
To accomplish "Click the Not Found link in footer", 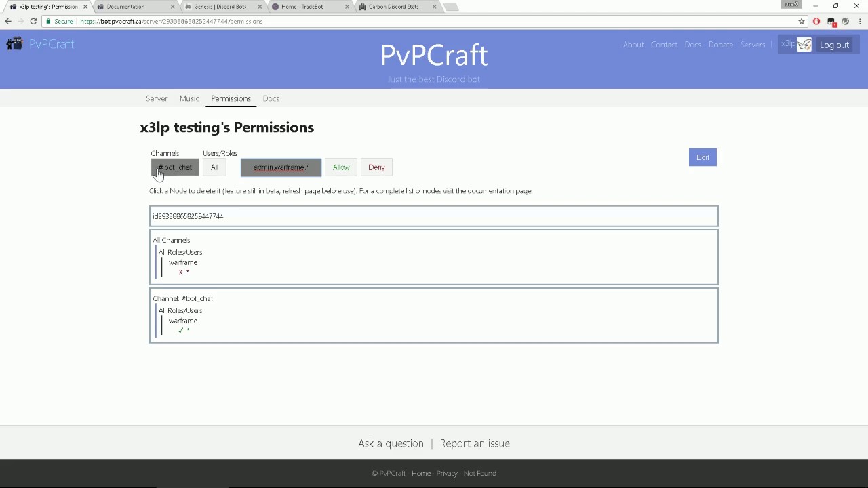I will click(x=480, y=473).
